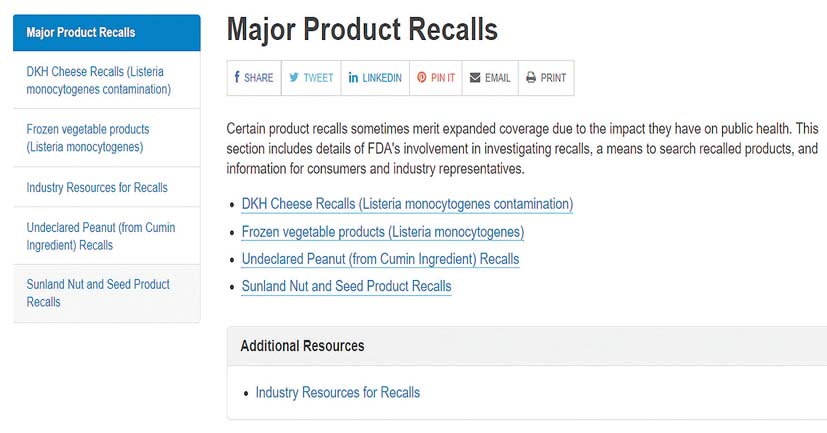Click the Twitter tweet icon
827x433 pixels.
294,78
